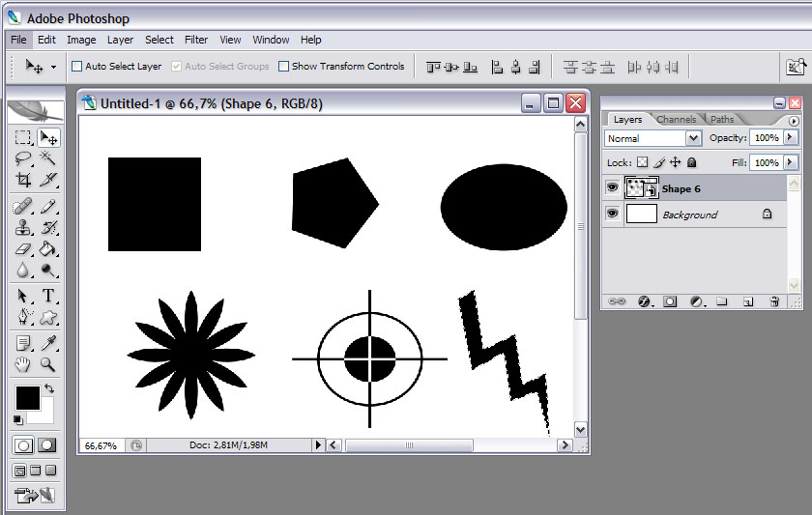Select the Slice tool
This screenshot has width=812, height=515.
click(x=48, y=180)
